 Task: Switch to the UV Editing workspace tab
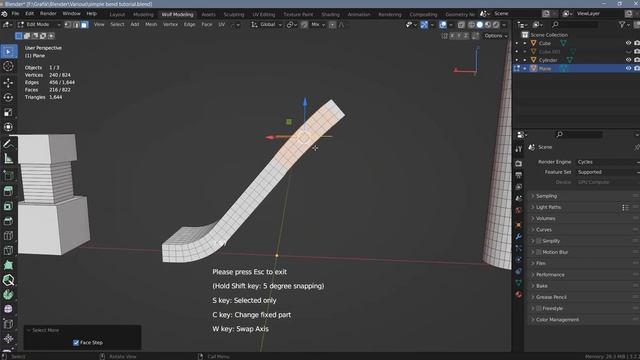click(264, 14)
